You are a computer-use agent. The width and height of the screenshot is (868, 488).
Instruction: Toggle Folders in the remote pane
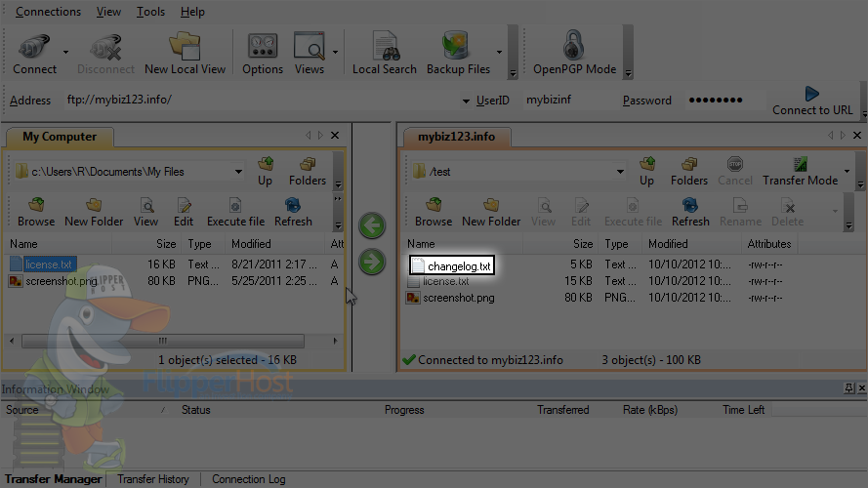point(689,172)
